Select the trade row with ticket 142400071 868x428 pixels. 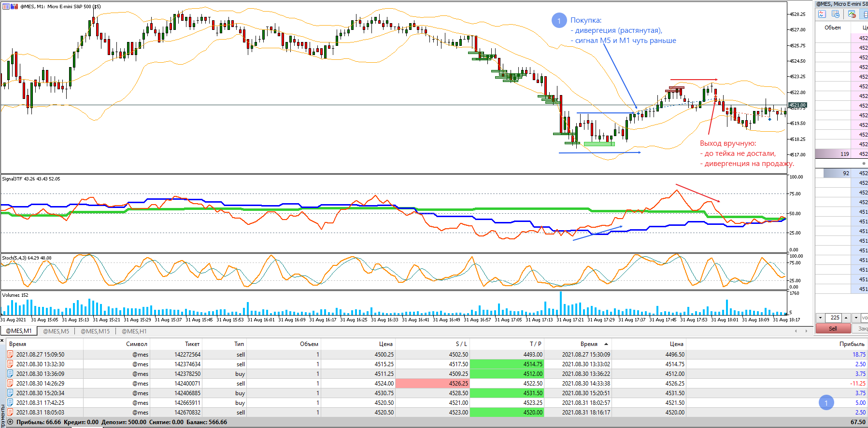(434, 383)
